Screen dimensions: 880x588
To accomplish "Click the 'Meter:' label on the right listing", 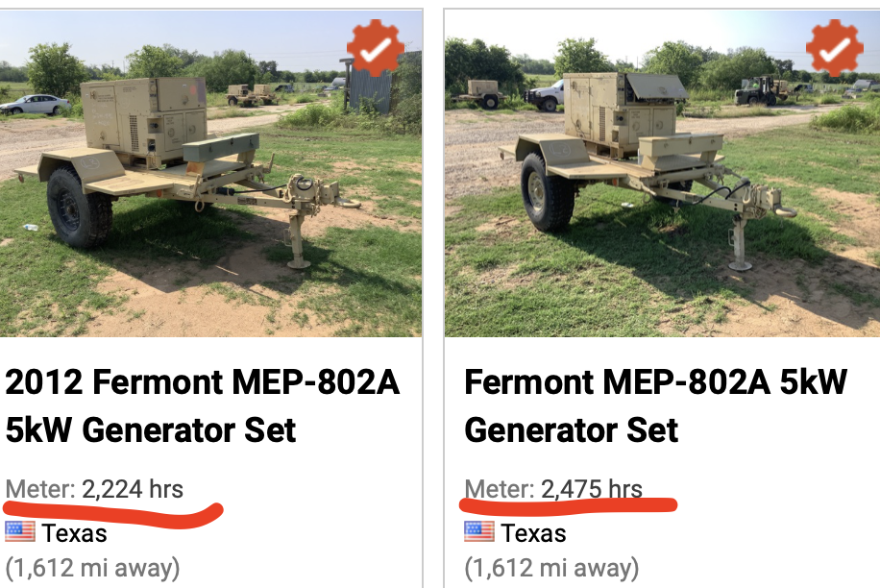I will [x=500, y=489].
